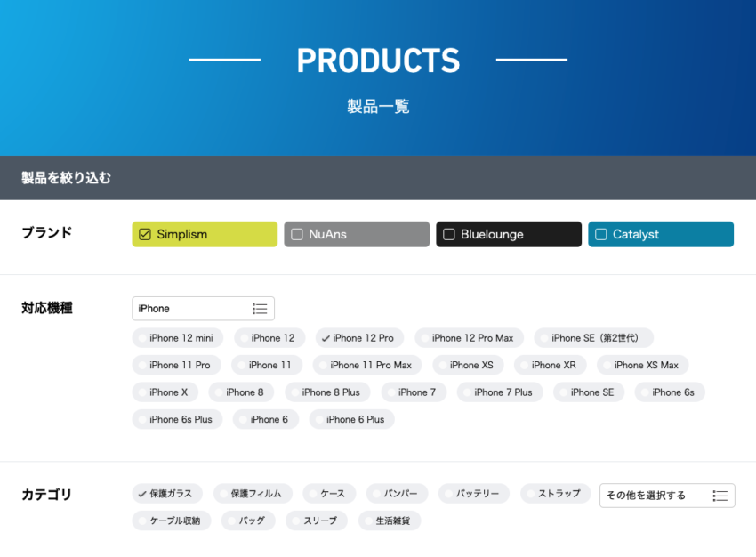Select the iPhone X filter

tap(165, 392)
